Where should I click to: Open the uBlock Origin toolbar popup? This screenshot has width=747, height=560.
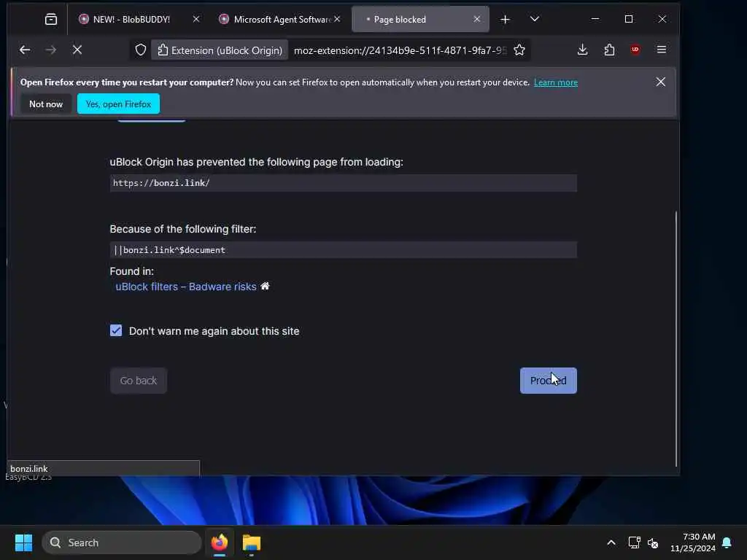pyautogui.click(x=635, y=50)
